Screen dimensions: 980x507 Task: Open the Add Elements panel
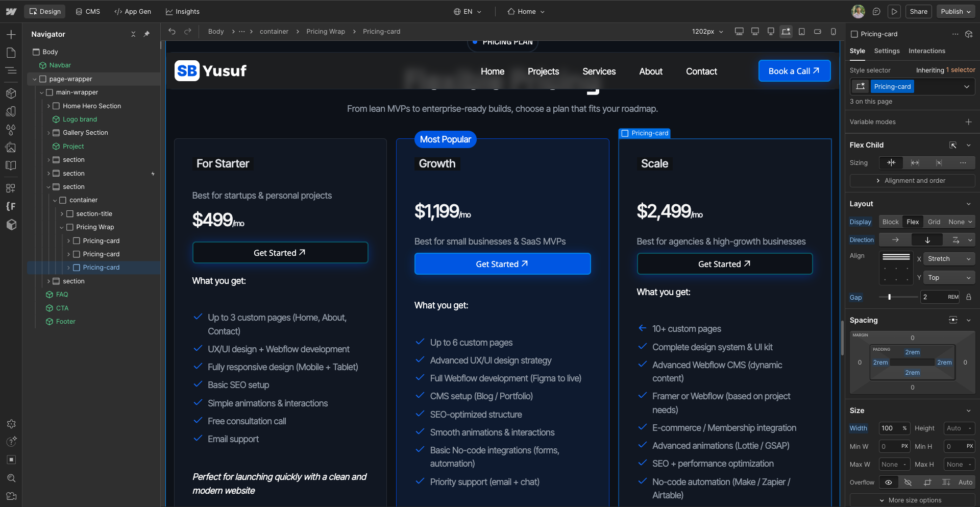pos(11,34)
